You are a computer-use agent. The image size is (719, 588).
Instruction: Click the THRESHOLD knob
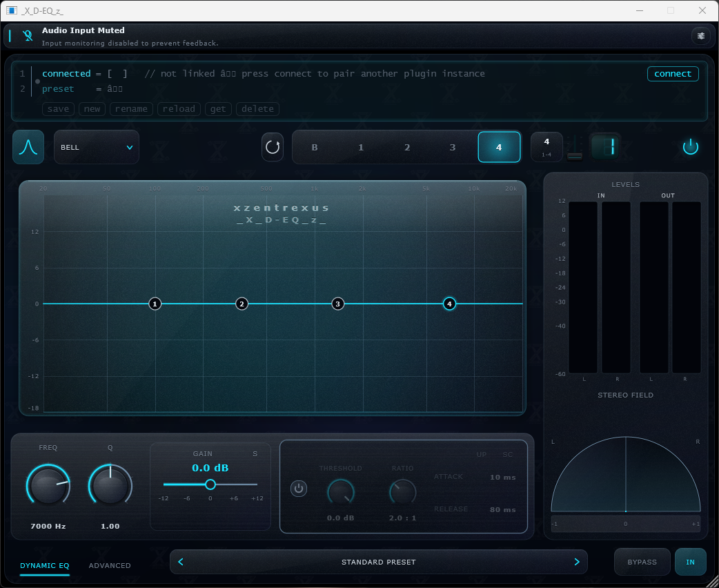(340, 493)
